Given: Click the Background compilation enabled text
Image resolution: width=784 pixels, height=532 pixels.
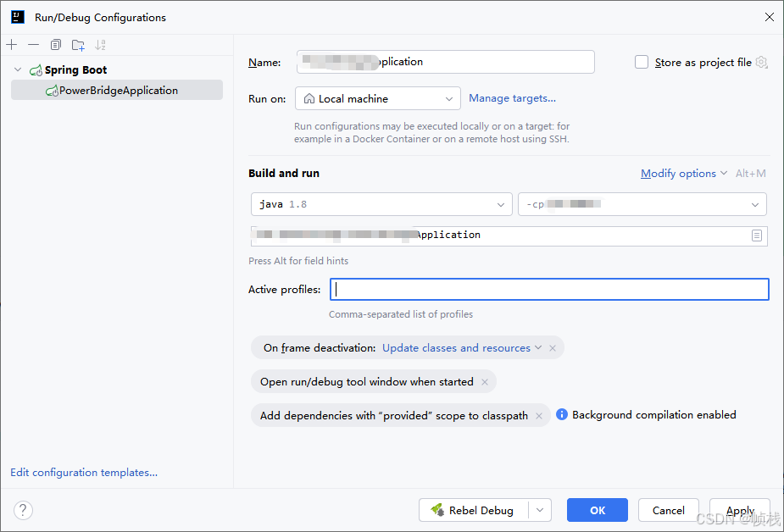Looking at the screenshot, I should point(654,414).
